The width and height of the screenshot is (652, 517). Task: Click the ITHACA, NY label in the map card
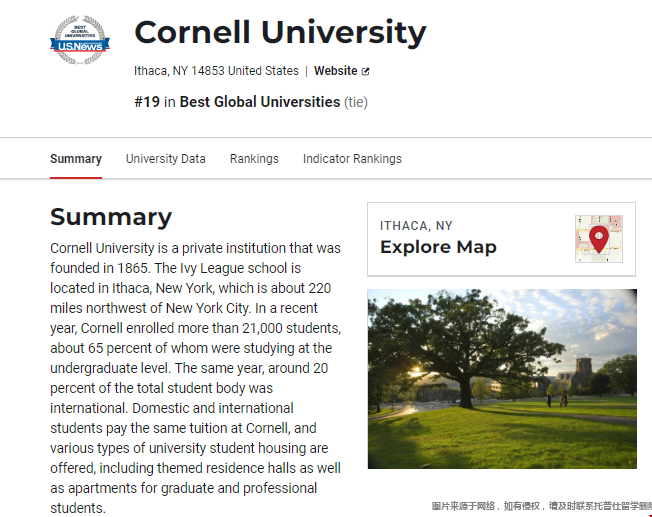(416, 226)
